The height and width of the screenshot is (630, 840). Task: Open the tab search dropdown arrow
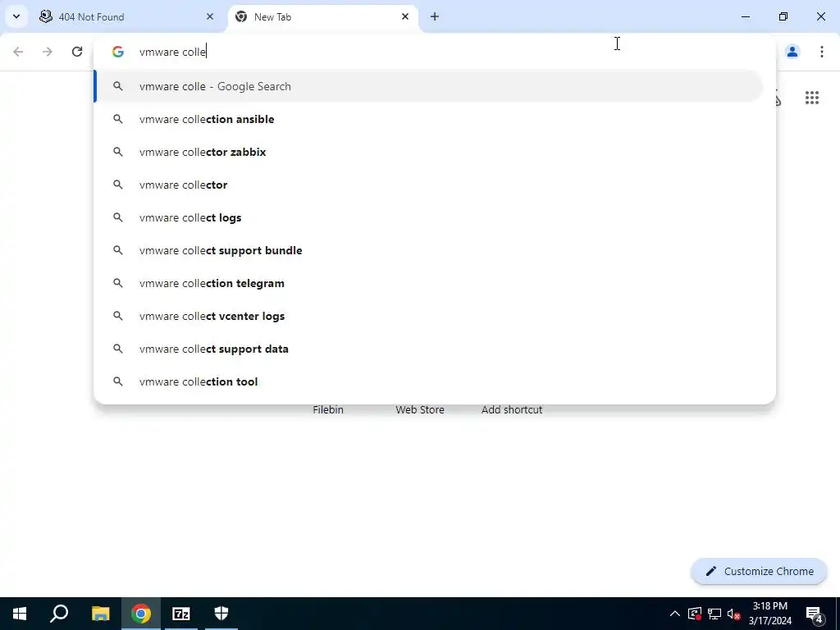click(16, 16)
